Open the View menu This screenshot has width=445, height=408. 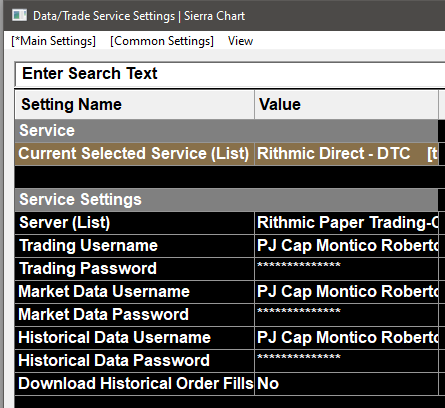coord(240,41)
